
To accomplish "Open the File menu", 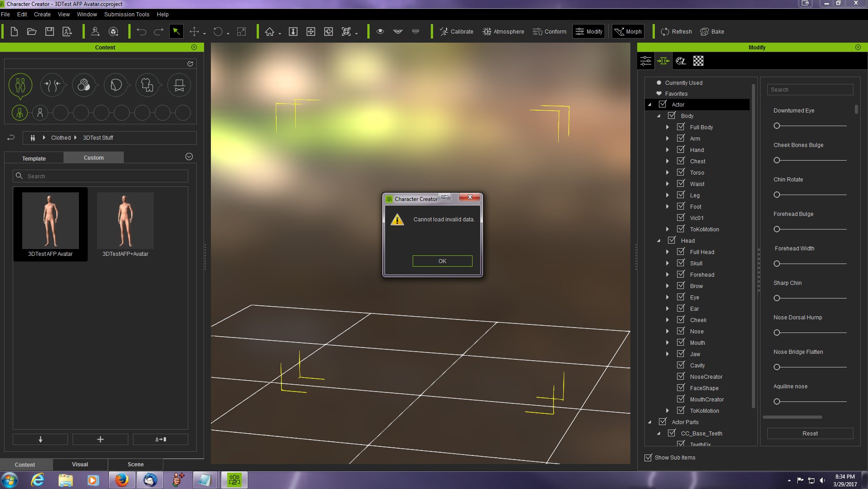I will (5, 14).
